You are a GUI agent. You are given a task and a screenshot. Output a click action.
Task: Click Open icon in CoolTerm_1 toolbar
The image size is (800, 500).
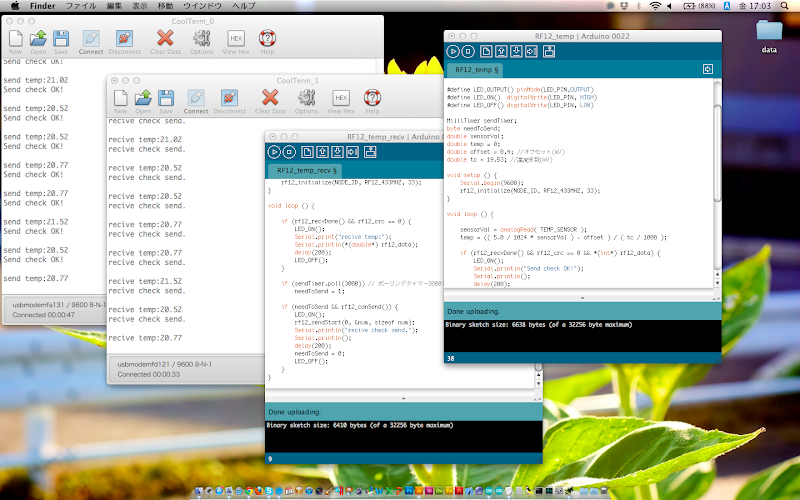(143, 98)
